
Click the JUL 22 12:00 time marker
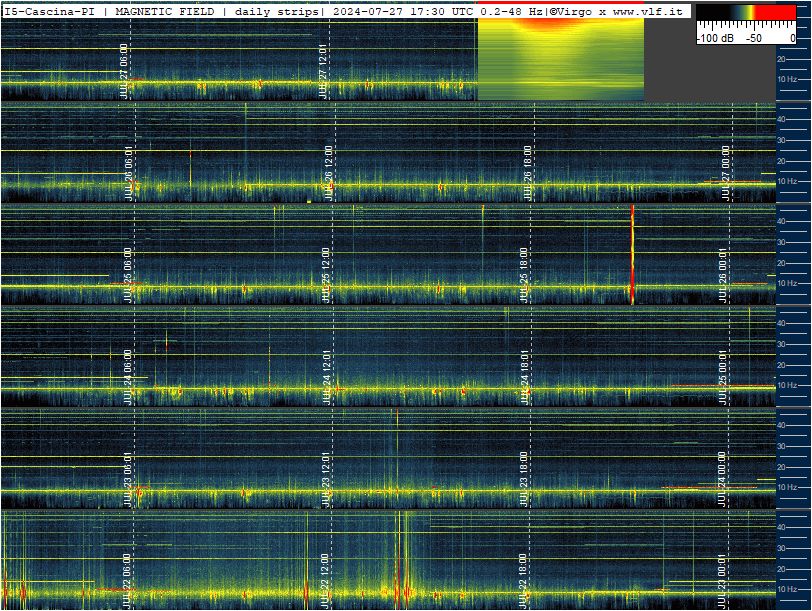pos(325,581)
